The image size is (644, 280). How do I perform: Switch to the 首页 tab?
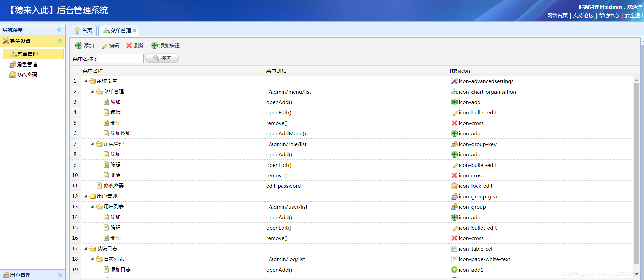[x=83, y=31]
